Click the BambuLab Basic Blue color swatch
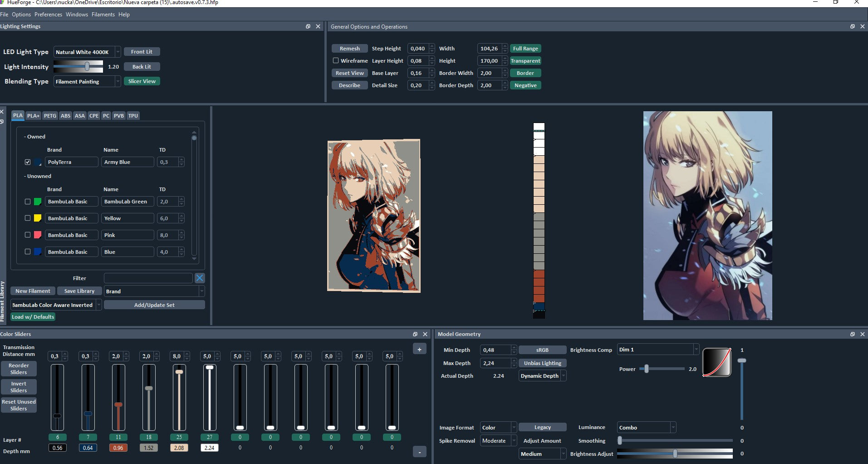 (x=38, y=252)
